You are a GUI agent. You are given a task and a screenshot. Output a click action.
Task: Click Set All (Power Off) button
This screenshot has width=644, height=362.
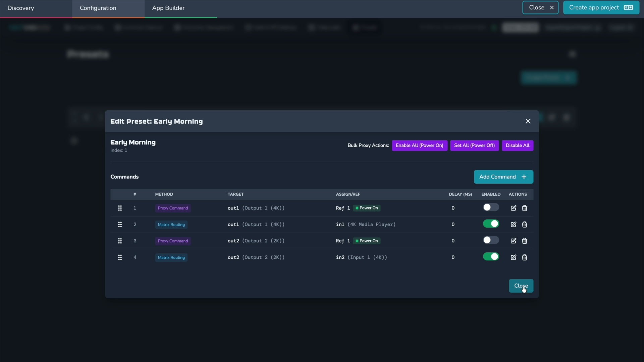474,145
